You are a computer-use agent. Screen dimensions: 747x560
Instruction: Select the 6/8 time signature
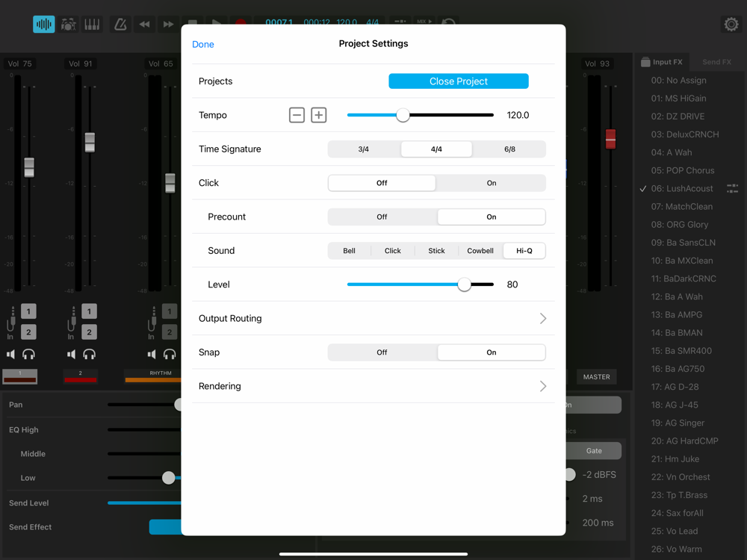point(509,149)
